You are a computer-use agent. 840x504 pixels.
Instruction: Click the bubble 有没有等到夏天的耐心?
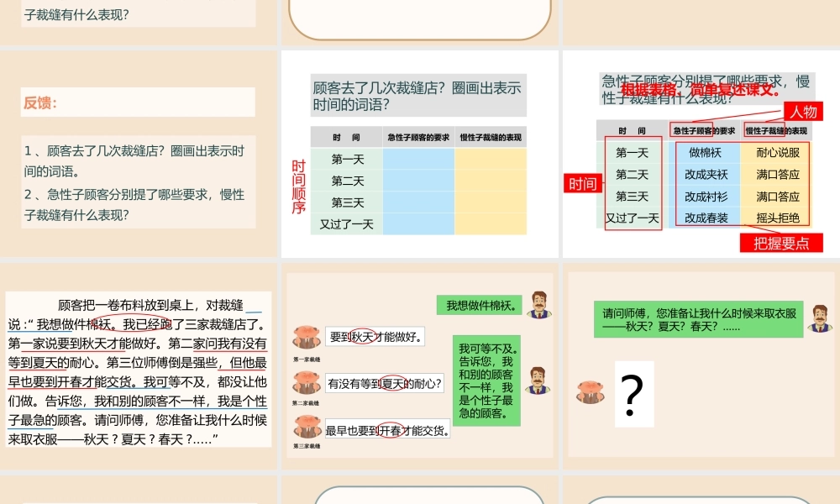(385, 384)
